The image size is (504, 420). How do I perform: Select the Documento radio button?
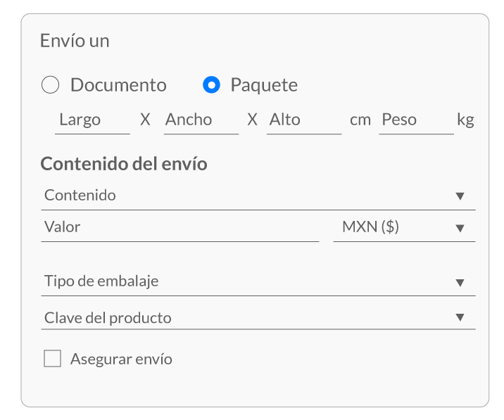pyautogui.click(x=50, y=85)
